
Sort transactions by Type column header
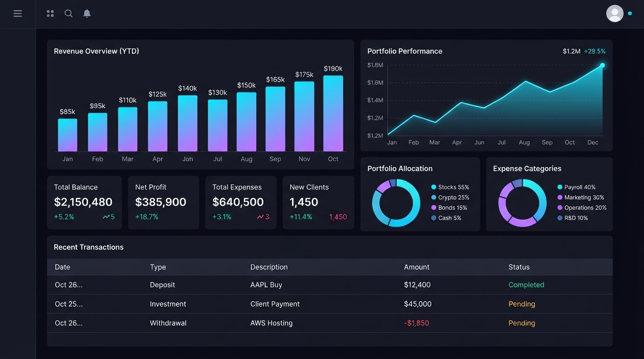click(158, 267)
